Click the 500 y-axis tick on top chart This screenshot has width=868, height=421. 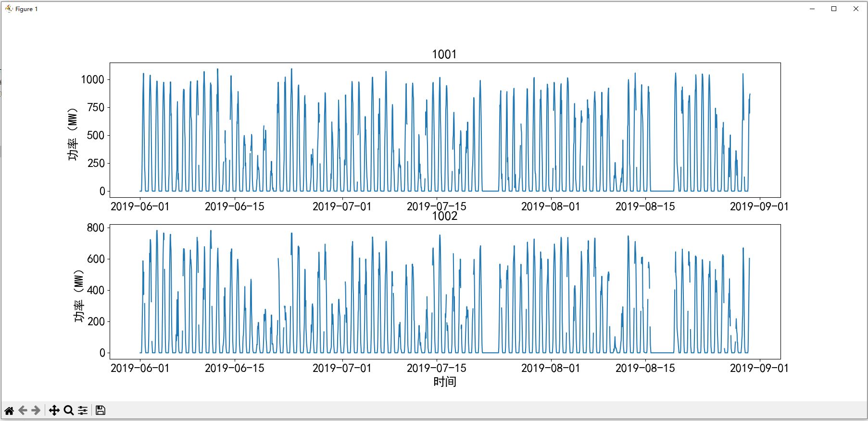[96, 135]
